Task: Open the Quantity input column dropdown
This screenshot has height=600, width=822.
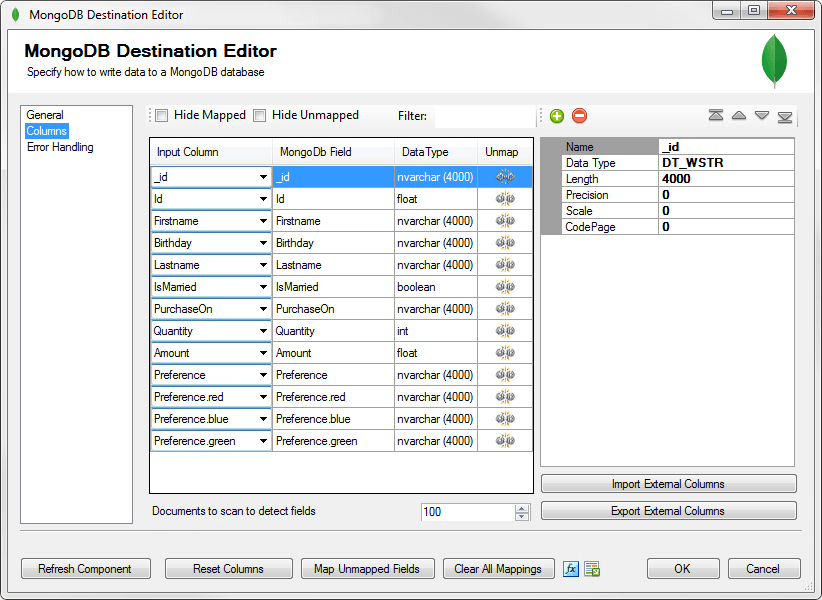Action: (263, 331)
